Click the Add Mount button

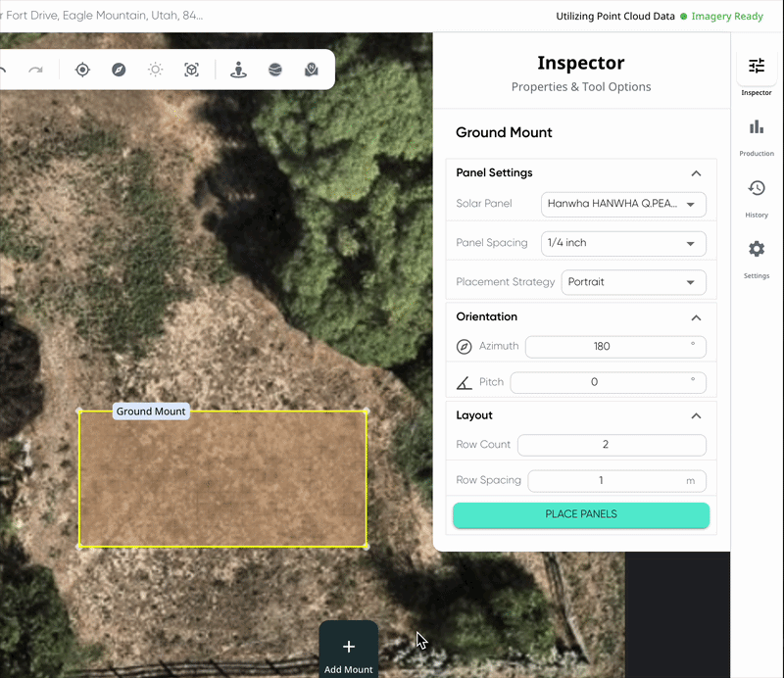[x=349, y=653]
